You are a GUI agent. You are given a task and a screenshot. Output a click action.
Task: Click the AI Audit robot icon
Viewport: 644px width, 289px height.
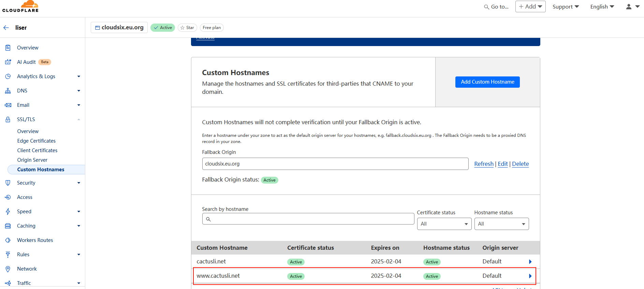[8, 62]
